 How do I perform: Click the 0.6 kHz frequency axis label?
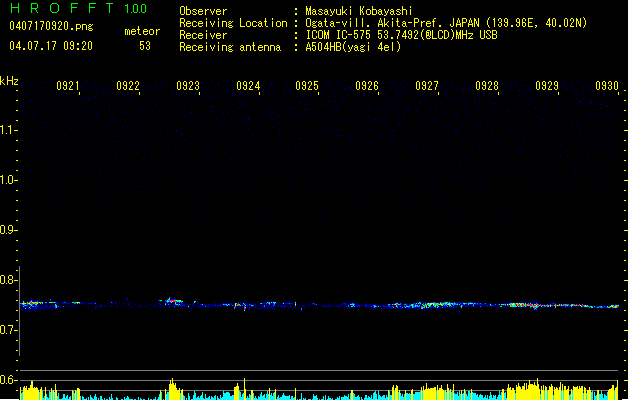pos(7,380)
